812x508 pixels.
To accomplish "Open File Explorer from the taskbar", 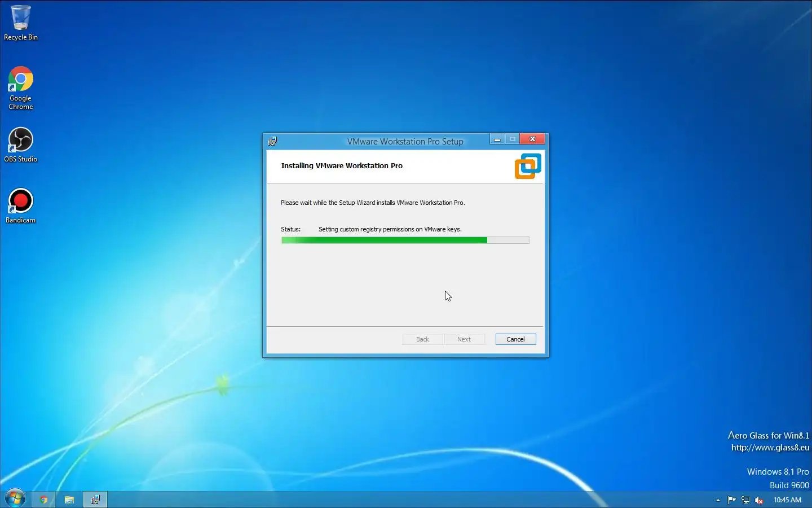I will (x=69, y=500).
